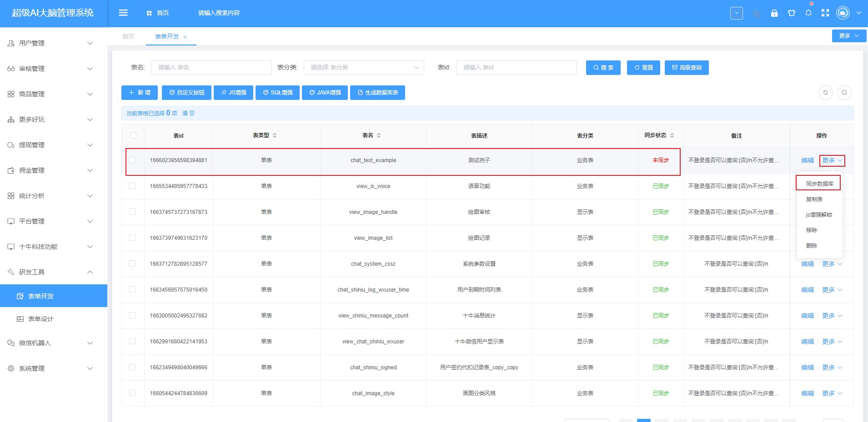Tick the select-all checkbox in table header
Screen dimensions: 868x422
coord(133,135)
